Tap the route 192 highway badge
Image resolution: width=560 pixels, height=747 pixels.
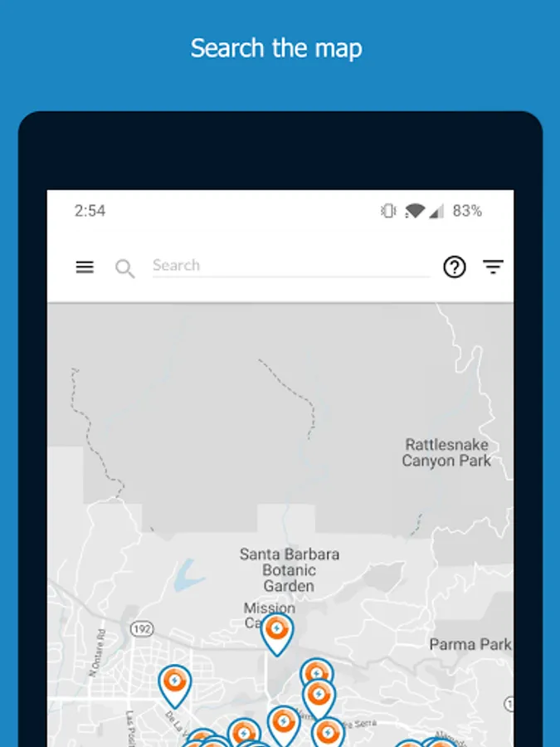tap(142, 629)
